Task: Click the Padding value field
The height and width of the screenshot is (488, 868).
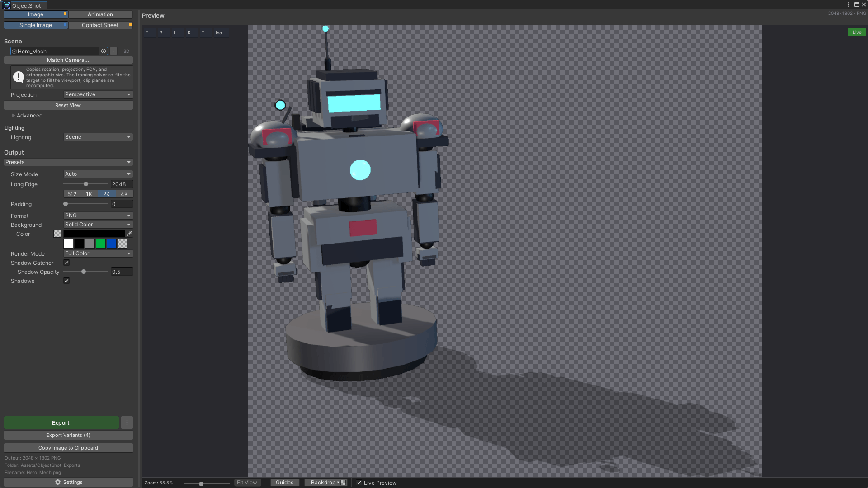Action: pyautogui.click(x=122, y=204)
